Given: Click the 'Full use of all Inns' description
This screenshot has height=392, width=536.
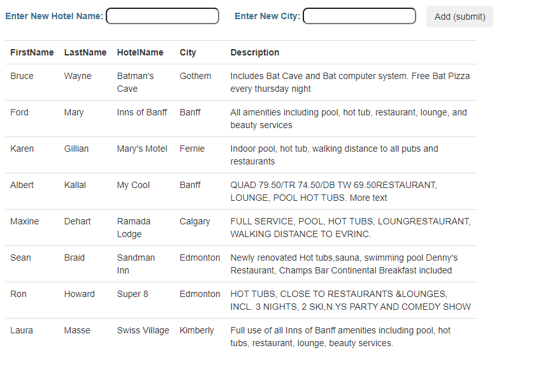Looking at the screenshot, I should coord(340,337).
